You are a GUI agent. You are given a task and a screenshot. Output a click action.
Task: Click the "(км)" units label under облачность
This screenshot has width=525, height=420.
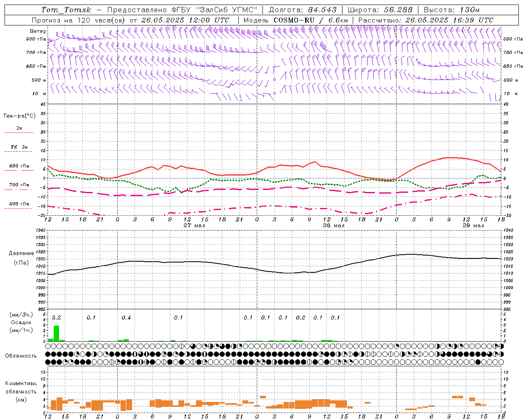(x=21, y=399)
